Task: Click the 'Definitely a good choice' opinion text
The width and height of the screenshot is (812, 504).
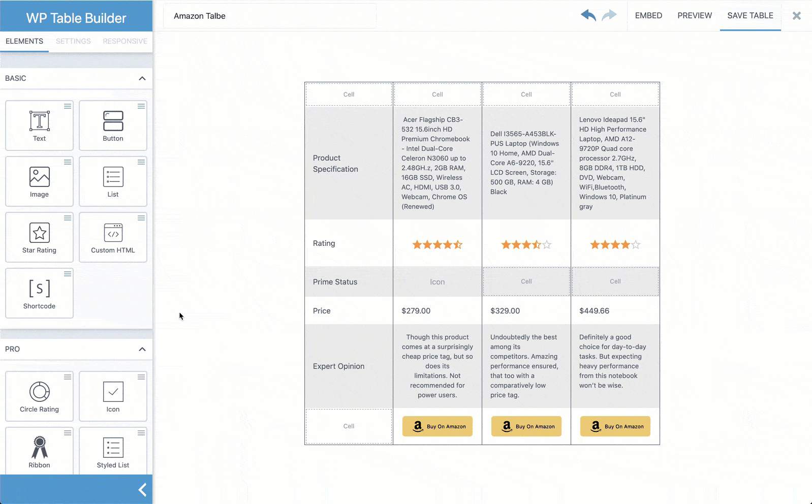Action: tap(612, 361)
